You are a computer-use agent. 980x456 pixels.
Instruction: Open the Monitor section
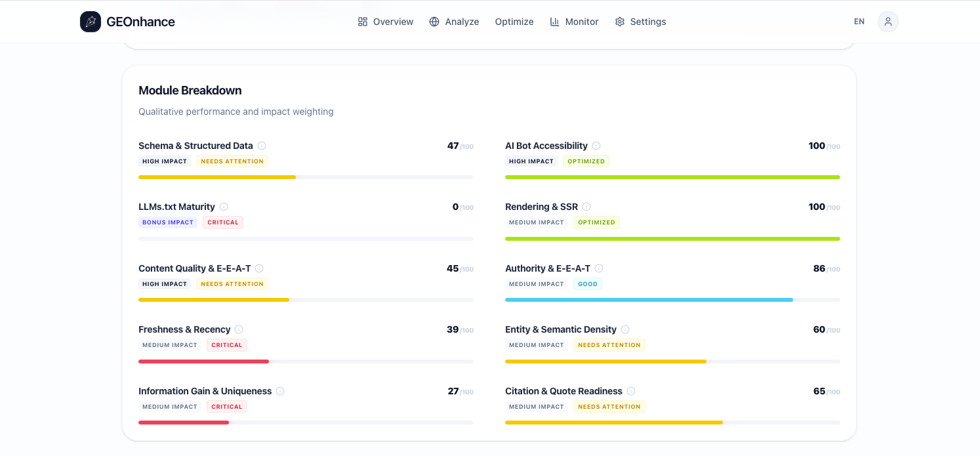point(574,22)
